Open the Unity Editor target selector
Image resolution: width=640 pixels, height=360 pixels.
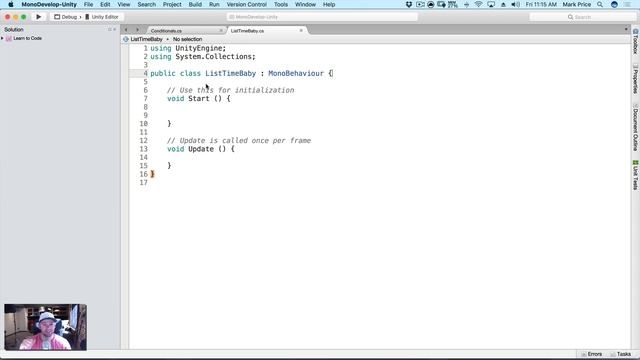point(102,17)
